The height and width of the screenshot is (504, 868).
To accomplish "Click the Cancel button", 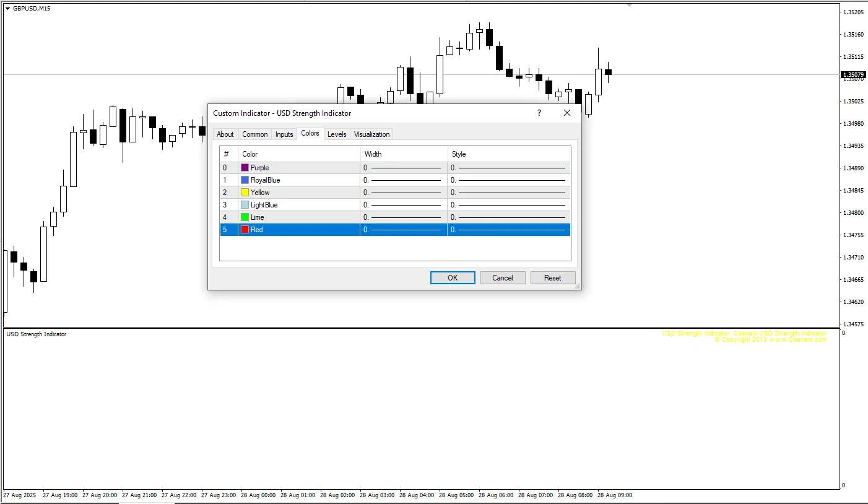I will [x=502, y=278].
